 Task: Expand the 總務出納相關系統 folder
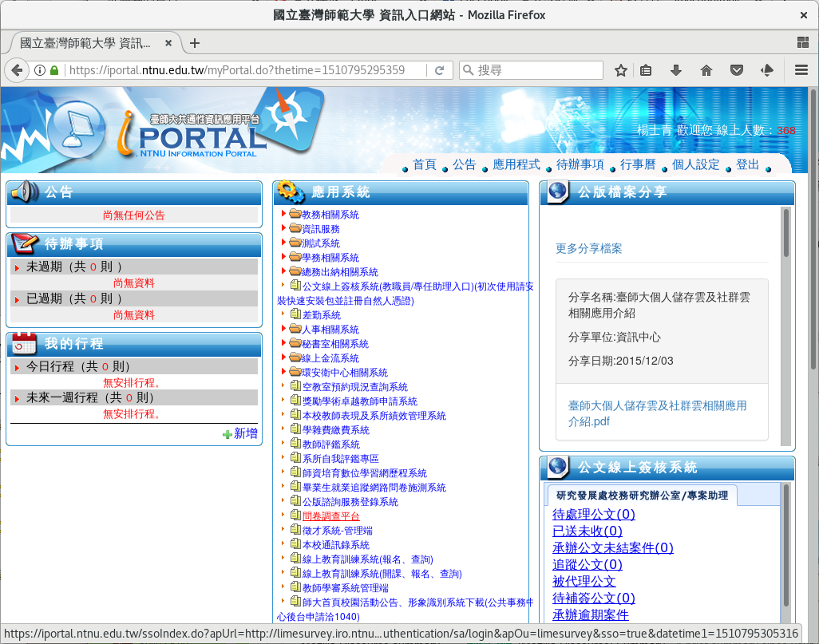pos(283,271)
